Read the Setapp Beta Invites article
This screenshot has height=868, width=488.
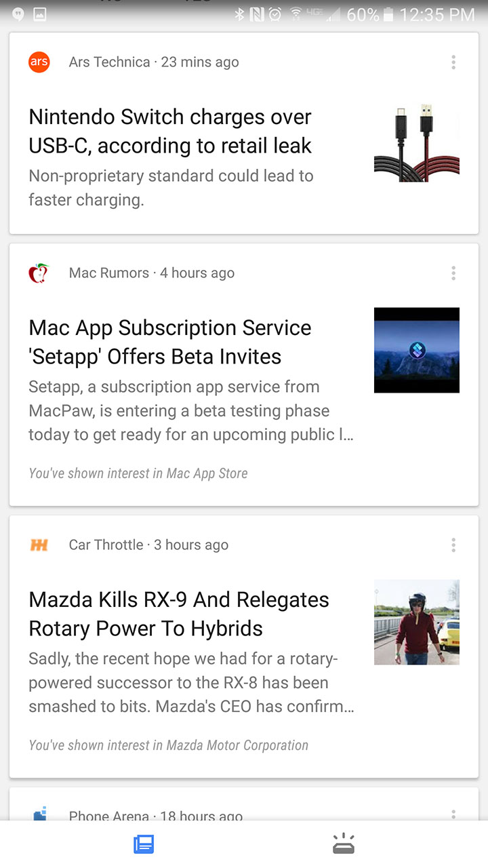tap(170, 342)
